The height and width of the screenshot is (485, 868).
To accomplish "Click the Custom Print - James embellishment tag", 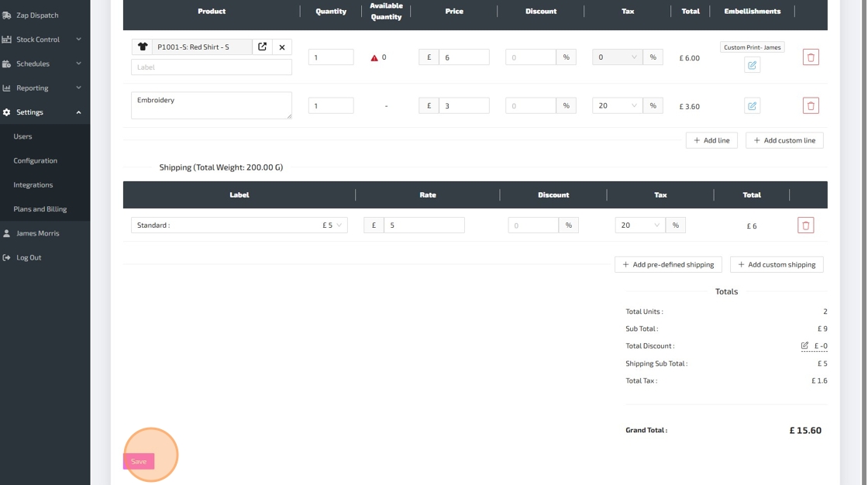I will (752, 47).
